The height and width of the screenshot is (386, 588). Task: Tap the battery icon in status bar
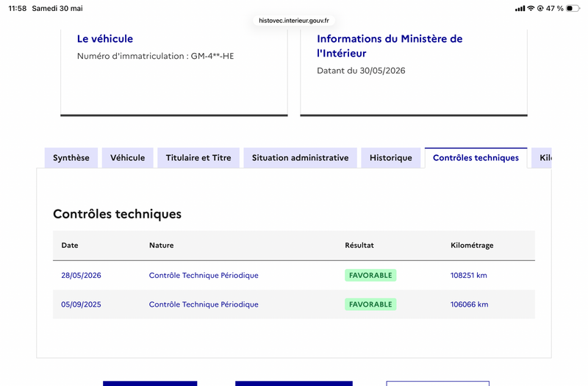[573, 8]
